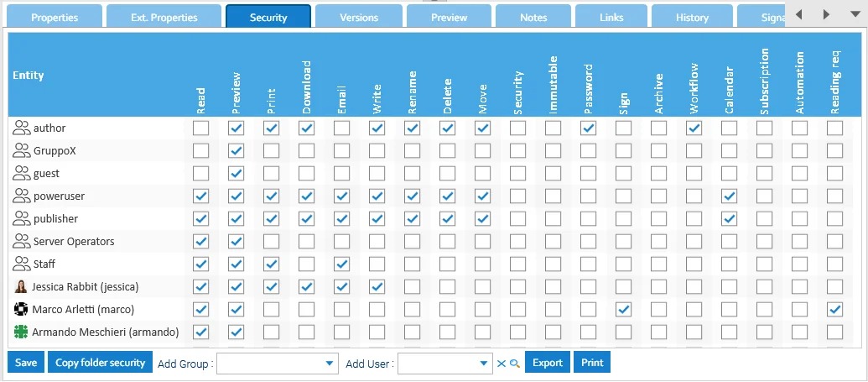Image resolution: width=868 pixels, height=382 pixels.
Task: Enable Read permission for author
Action: pos(201,128)
